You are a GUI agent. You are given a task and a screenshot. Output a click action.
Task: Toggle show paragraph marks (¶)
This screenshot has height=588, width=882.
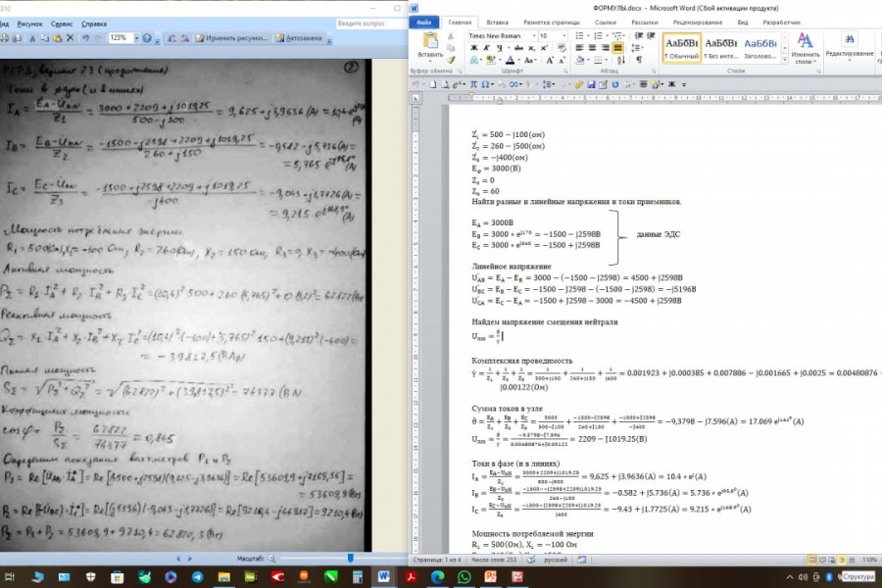click(x=639, y=60)
